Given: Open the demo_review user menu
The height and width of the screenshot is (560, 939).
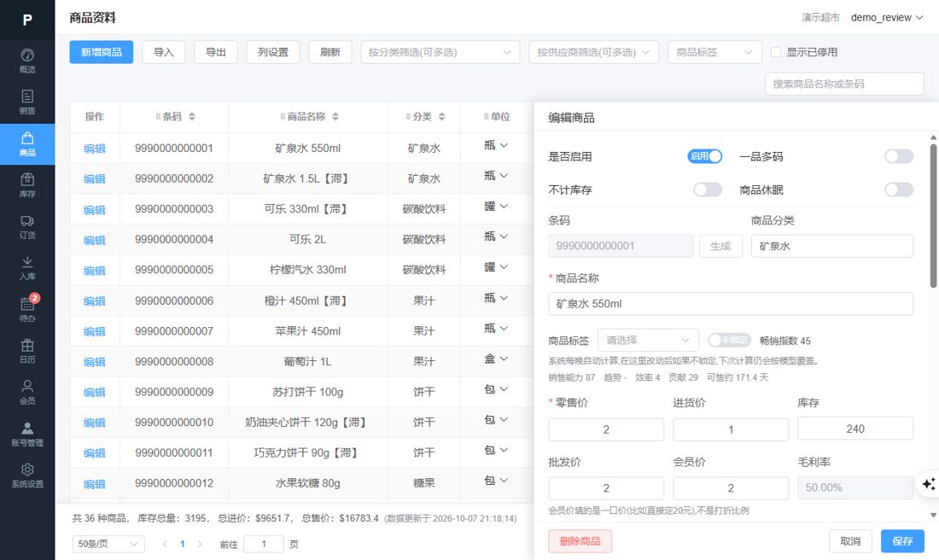Looking at the screenshot, I should coord(887,17).
